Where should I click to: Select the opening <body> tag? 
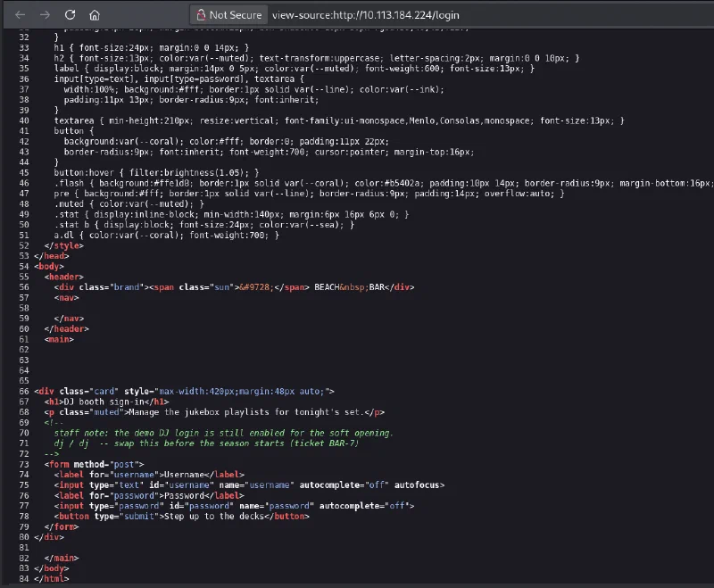(49, 266)
